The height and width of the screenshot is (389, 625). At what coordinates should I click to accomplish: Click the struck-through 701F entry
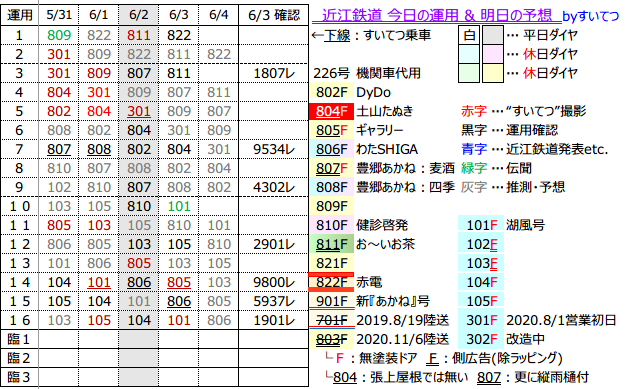tap(380, 320)
